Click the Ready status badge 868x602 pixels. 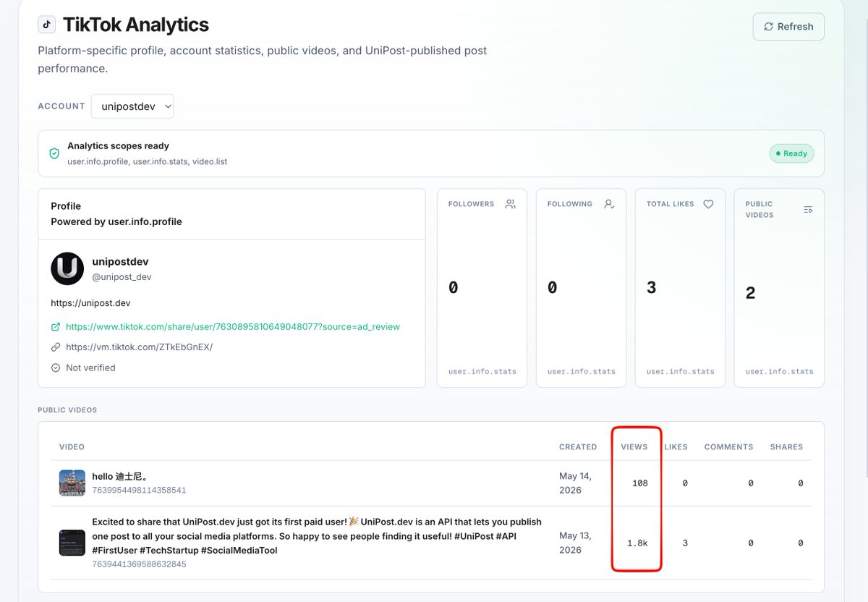[x=791, y=153]
